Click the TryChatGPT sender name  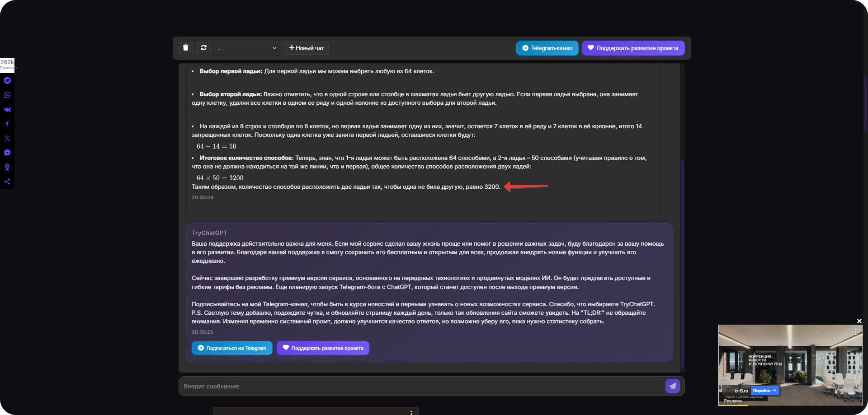pos(209,233)
